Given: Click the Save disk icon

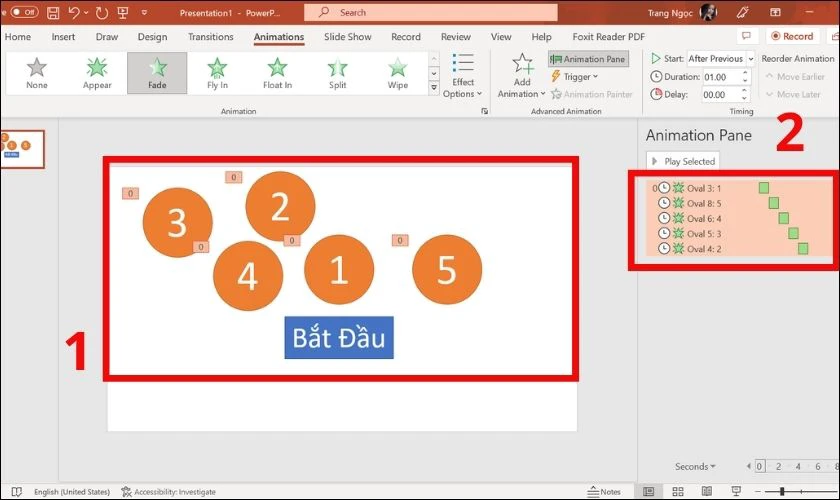Looking at the screenshot, I should [x=53, y=12].
